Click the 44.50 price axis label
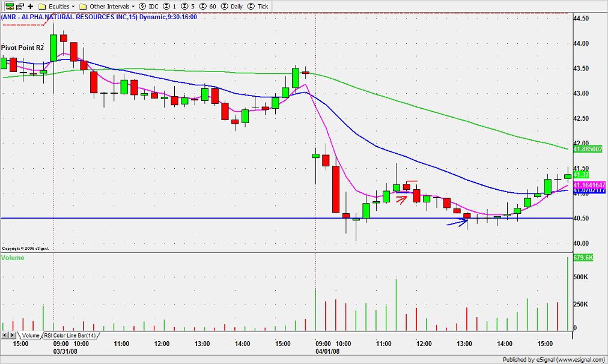 pos(581,18)
